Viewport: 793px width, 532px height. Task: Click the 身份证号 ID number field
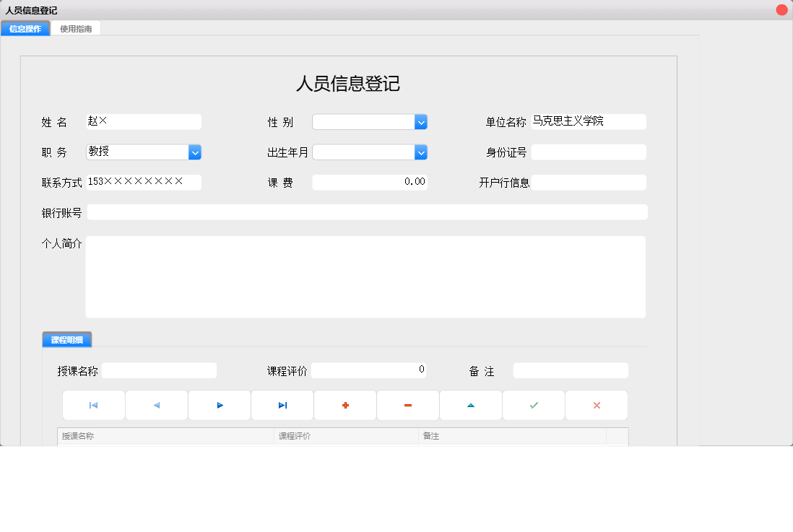588,152
